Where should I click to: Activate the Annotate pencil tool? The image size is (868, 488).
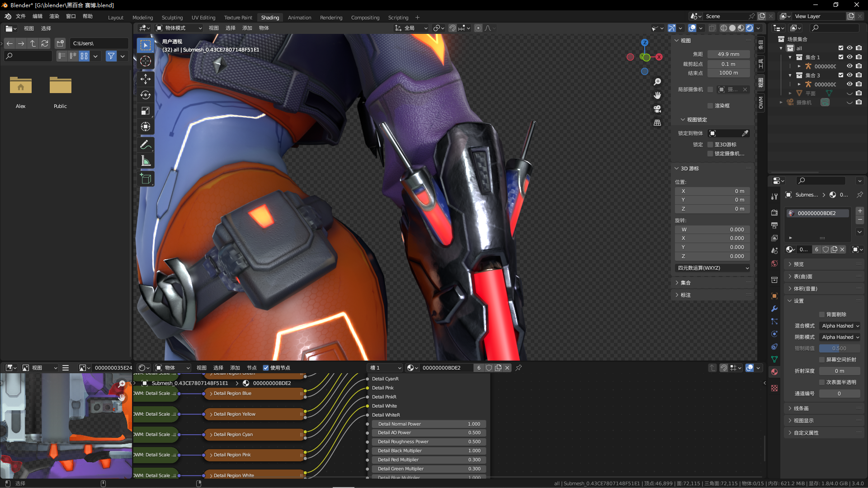(145, 145)
